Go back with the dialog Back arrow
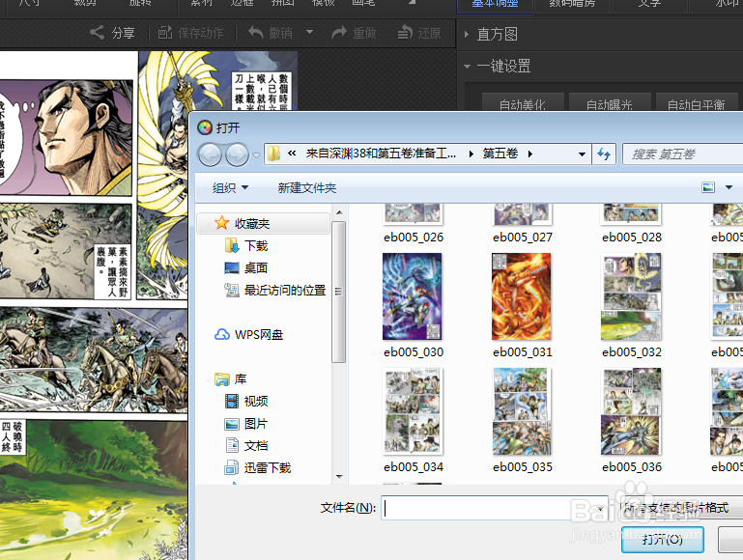The height and width of the screenshot is (560, 743). [x=210, y=154]
